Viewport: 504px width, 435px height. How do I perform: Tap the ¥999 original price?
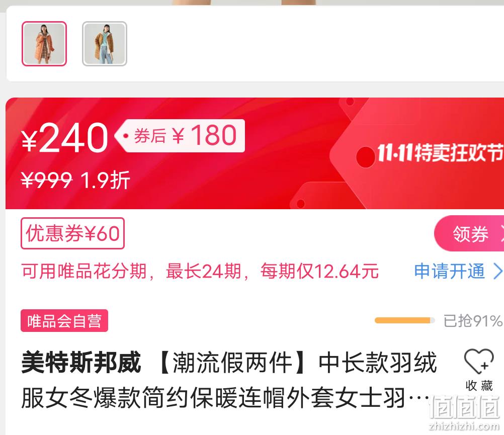pos(46,180)
